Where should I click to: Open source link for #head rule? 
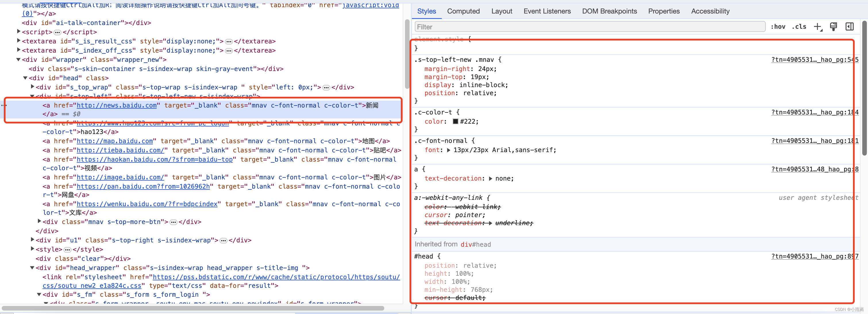pos(815,256)
